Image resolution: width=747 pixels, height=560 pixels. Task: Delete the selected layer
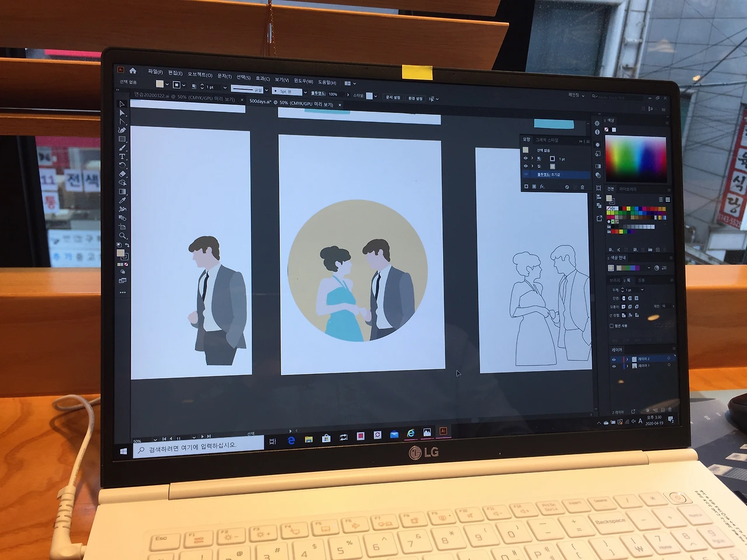point(669,410)
